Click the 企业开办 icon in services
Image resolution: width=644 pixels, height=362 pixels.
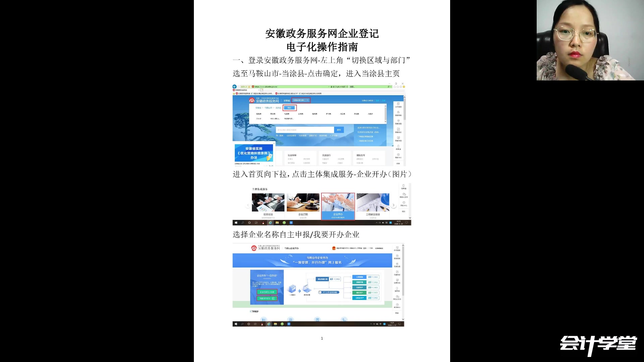point(337,205)
